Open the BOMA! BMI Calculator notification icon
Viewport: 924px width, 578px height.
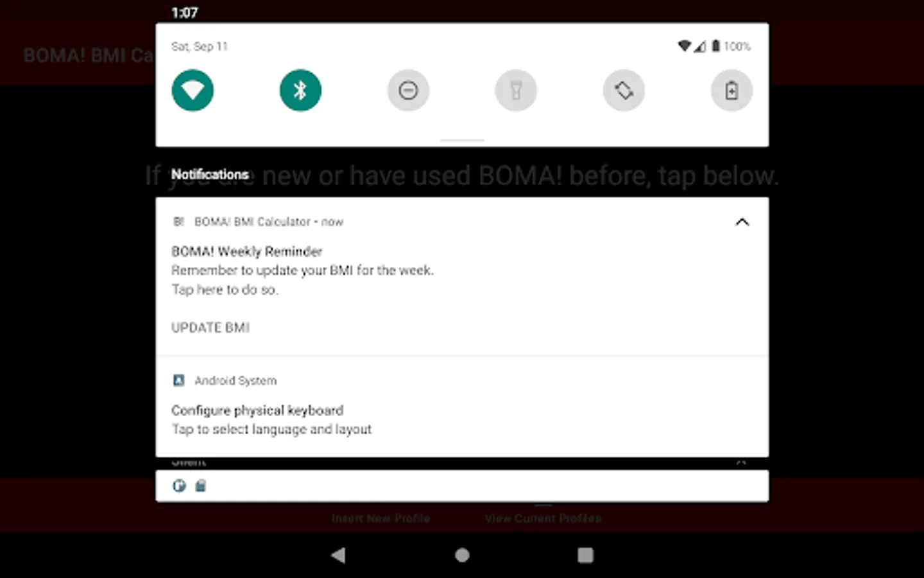coord(179,222)
